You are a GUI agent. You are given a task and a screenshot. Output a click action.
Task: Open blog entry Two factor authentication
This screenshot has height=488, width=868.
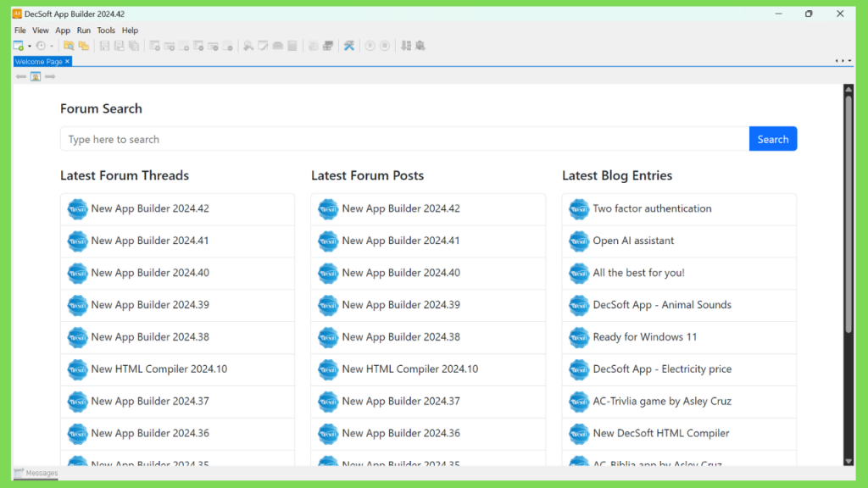click(x=652, y=208)
